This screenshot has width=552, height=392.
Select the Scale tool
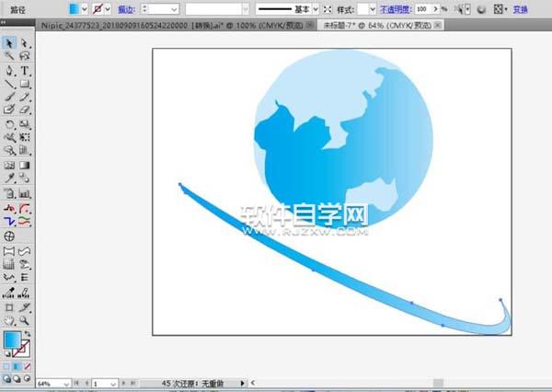(24, 124)
